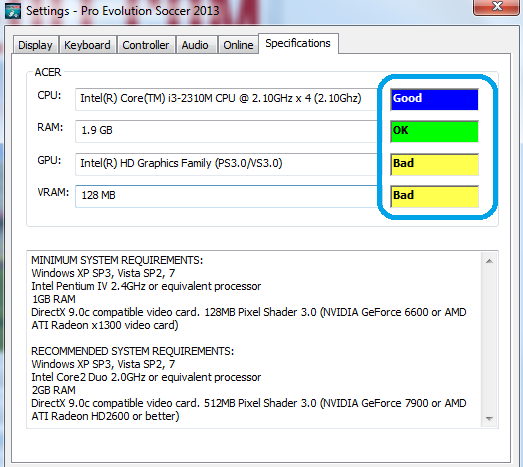523x467 pixels.
Task: Click the requirements scrollbar up arrow
Action: point(489,261)
